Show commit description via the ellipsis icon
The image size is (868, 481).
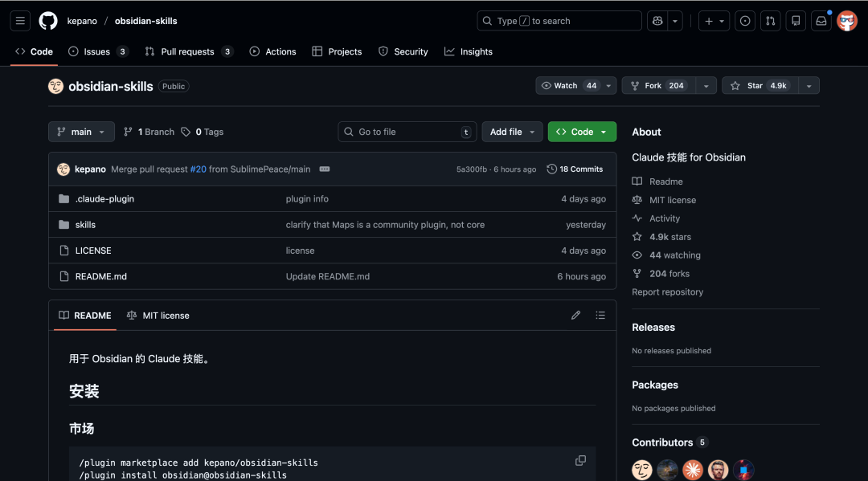coord(325,169)
